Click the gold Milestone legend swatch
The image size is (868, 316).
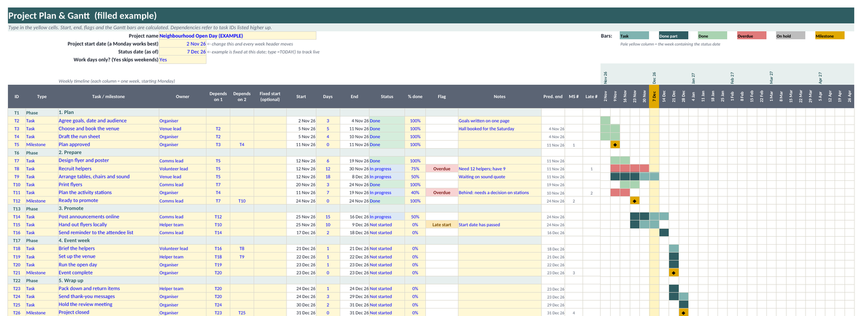[830, 36]
